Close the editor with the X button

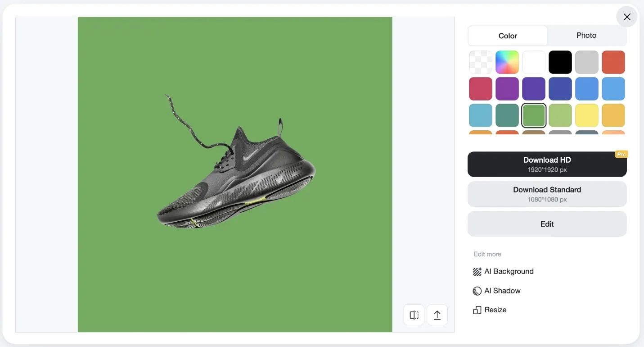(x=627, y=17)
